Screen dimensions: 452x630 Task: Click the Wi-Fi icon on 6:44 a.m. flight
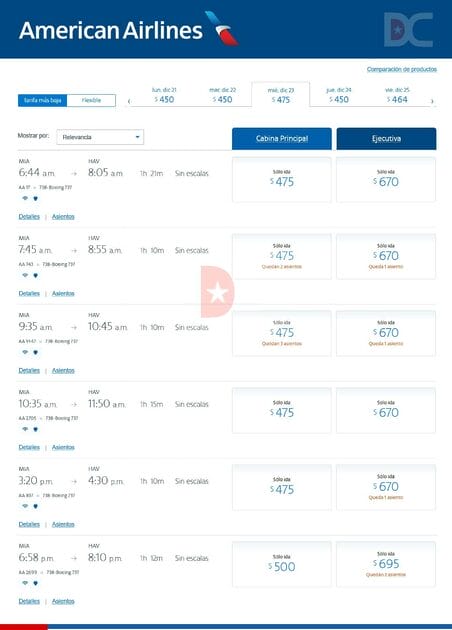25,198
